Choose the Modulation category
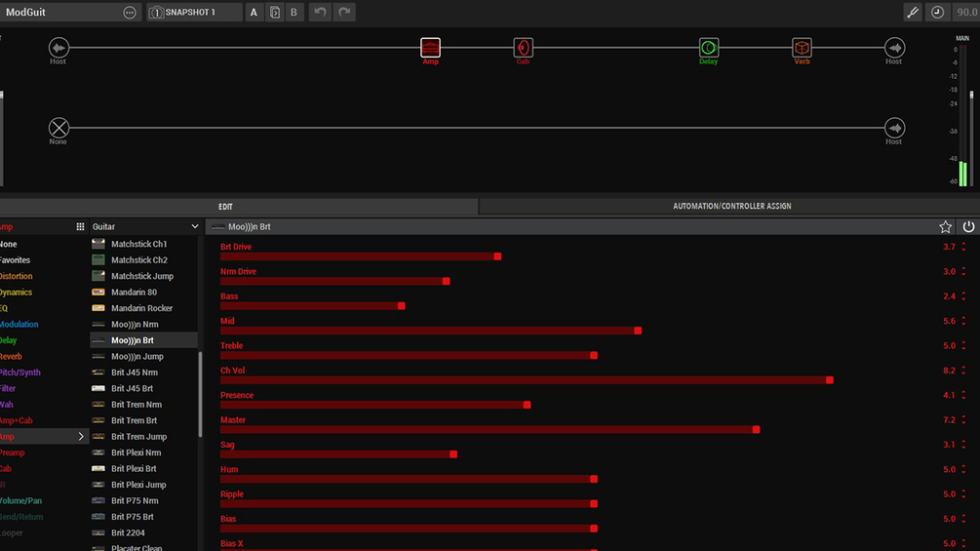980x551 pixels. [x=19, y=324]
